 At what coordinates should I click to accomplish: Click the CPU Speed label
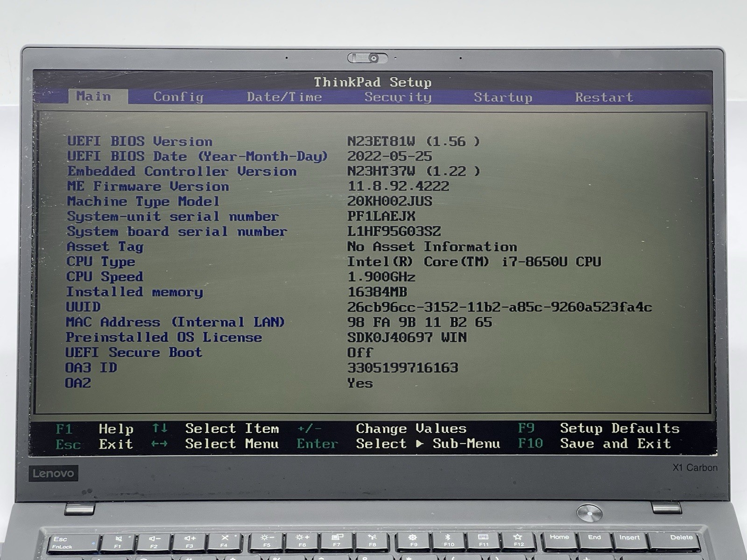click(x=105, y=277)
